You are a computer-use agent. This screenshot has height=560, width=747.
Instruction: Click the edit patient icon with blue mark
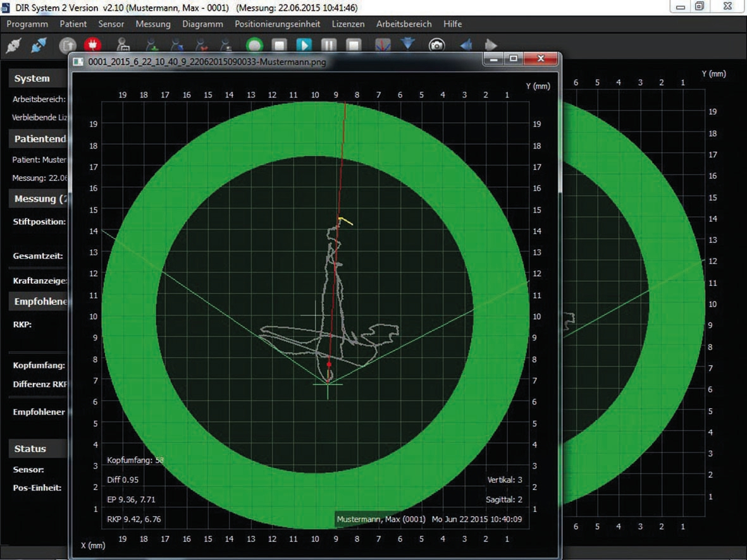(x=176, y=46)
